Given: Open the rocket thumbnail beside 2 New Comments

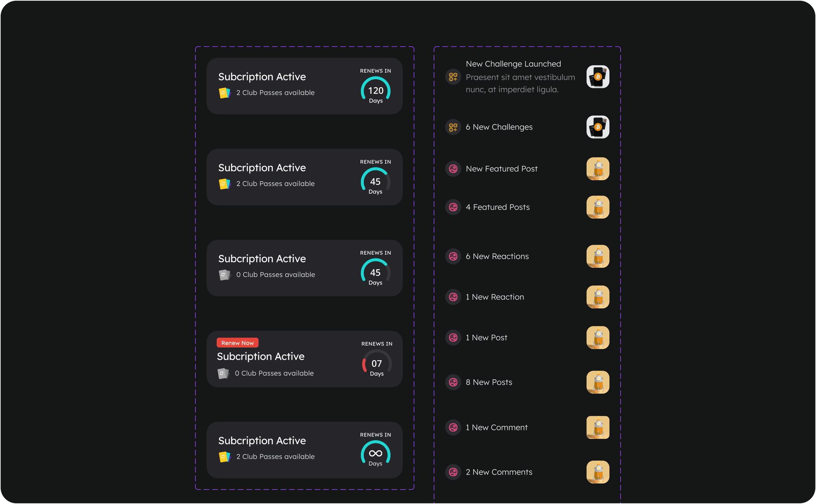Looking at the screenshot, I should 598,472.
